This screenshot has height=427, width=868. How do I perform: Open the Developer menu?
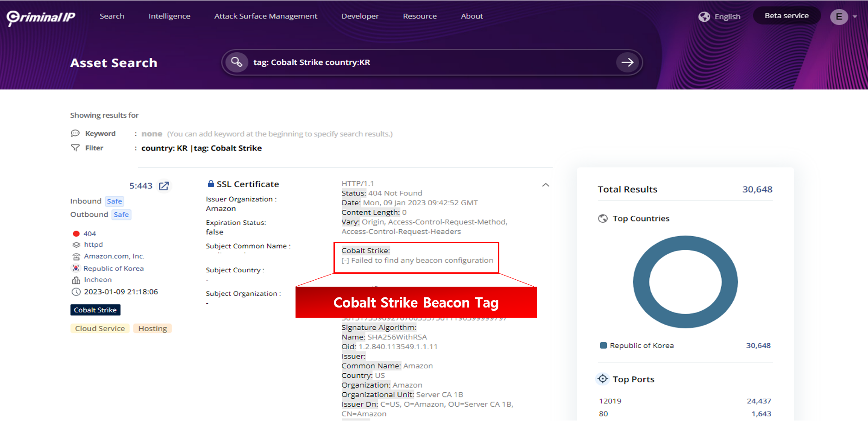(360, 16)
